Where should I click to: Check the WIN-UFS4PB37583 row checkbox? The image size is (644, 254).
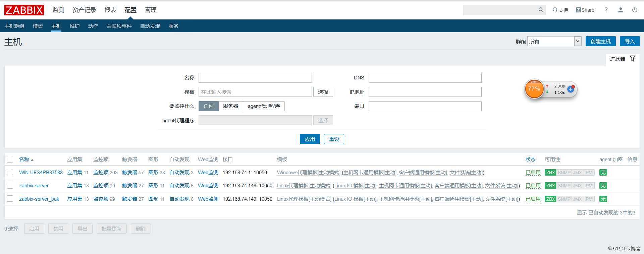10,172
